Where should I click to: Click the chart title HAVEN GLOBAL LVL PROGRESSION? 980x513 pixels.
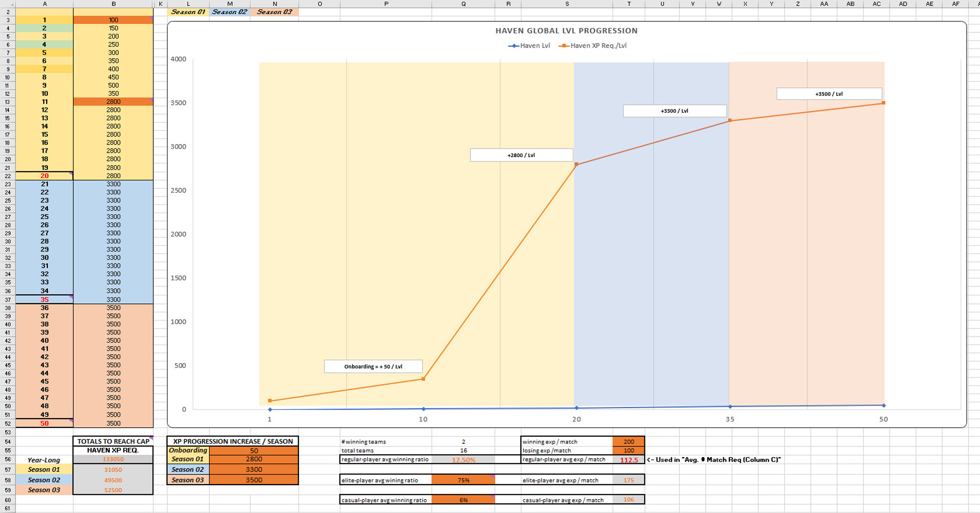(566, 30)
